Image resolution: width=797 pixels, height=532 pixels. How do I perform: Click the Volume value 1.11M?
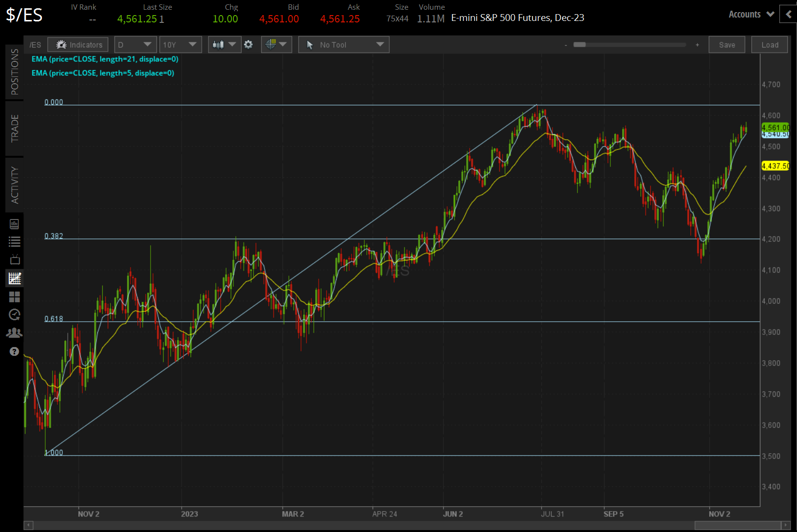(431, 19)
